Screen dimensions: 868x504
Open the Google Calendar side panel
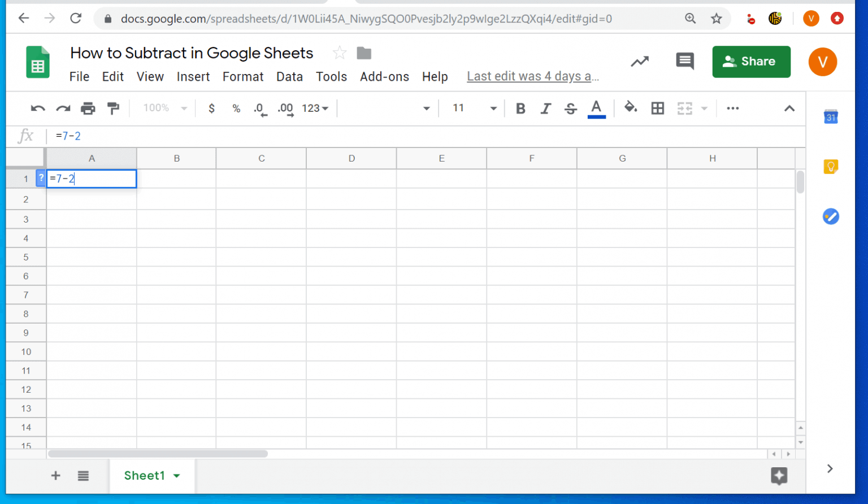click(831, 117)
